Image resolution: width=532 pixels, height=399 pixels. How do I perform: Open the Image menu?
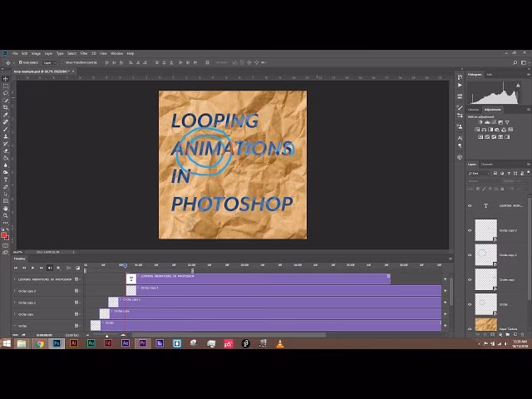(x=36, y=53)
